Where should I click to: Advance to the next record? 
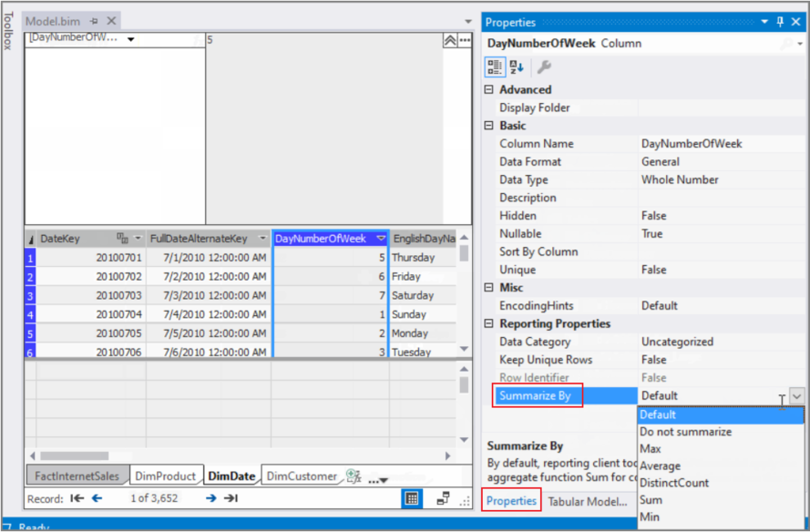click(x=210, y=498)
